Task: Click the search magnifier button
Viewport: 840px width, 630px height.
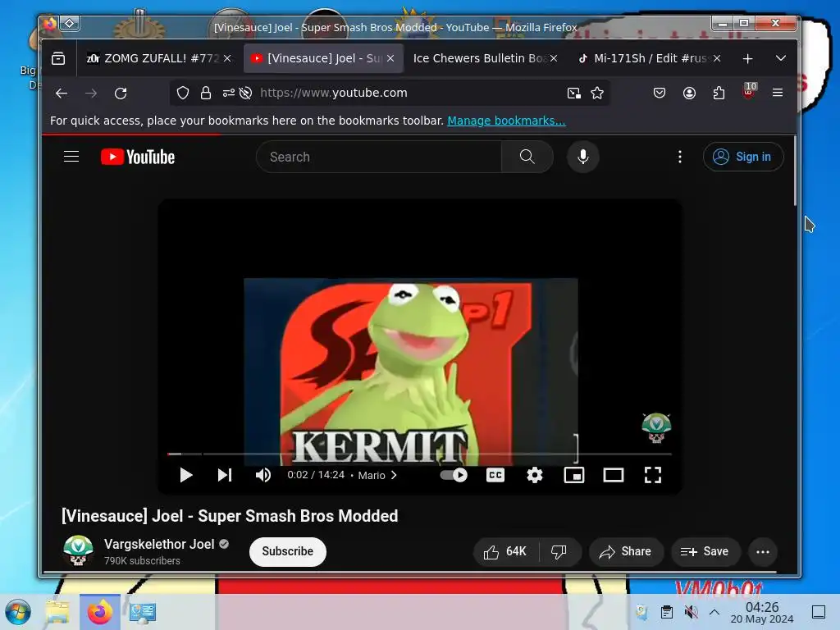Action: [x=527, y=157]
